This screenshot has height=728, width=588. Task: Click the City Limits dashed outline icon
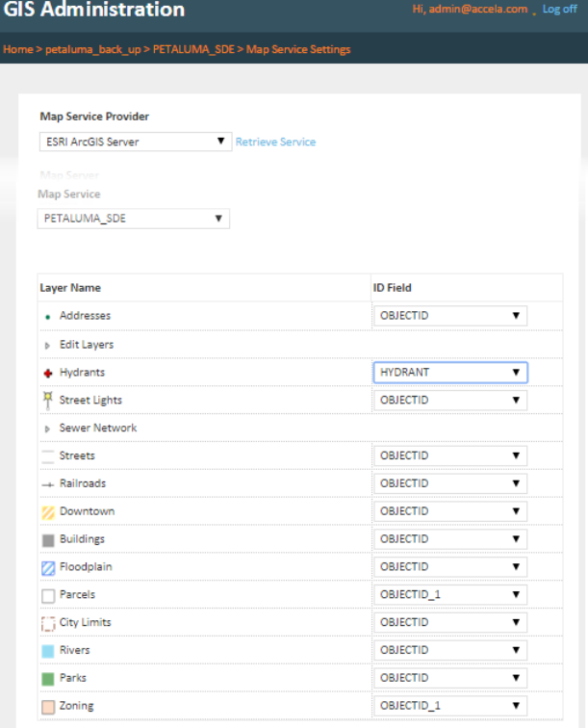tap(48, 623)
